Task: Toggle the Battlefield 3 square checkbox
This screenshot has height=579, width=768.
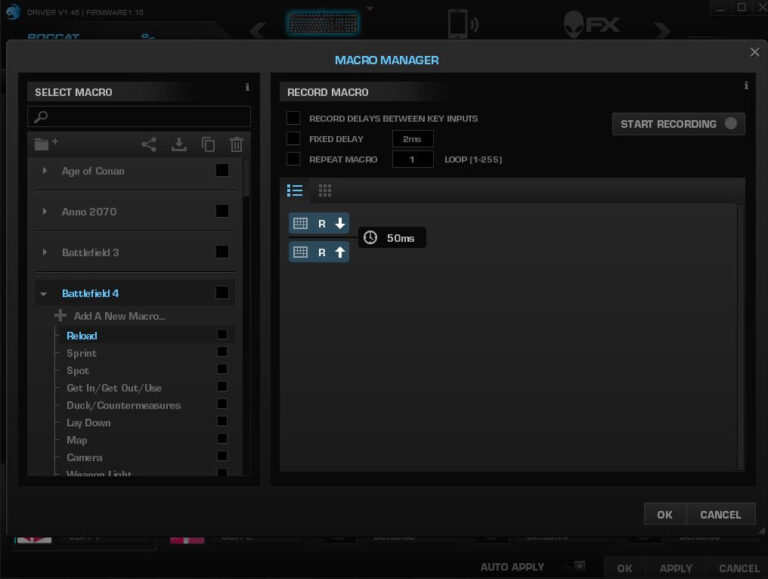Action: tap(222, 252)
